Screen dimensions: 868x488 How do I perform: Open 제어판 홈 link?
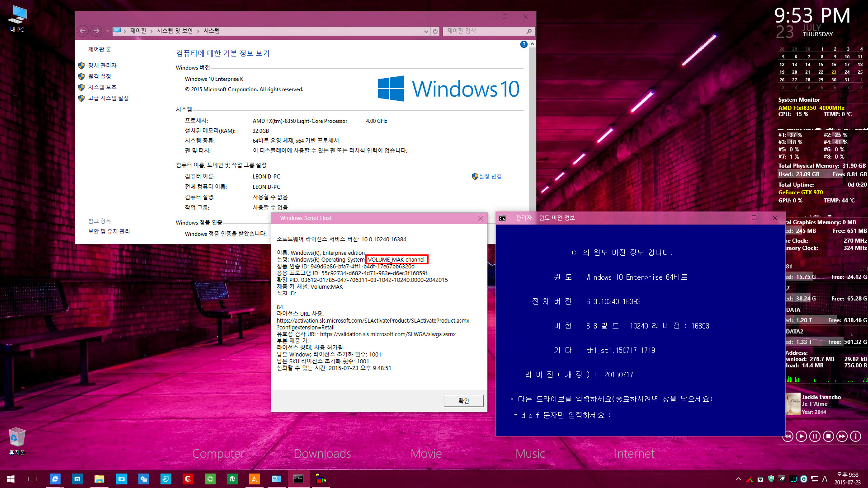(x=99, y=49)
